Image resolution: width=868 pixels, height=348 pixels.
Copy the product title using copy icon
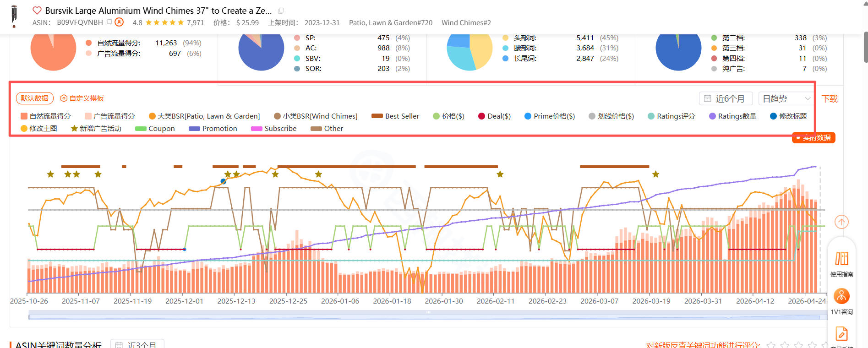(281, 11)
